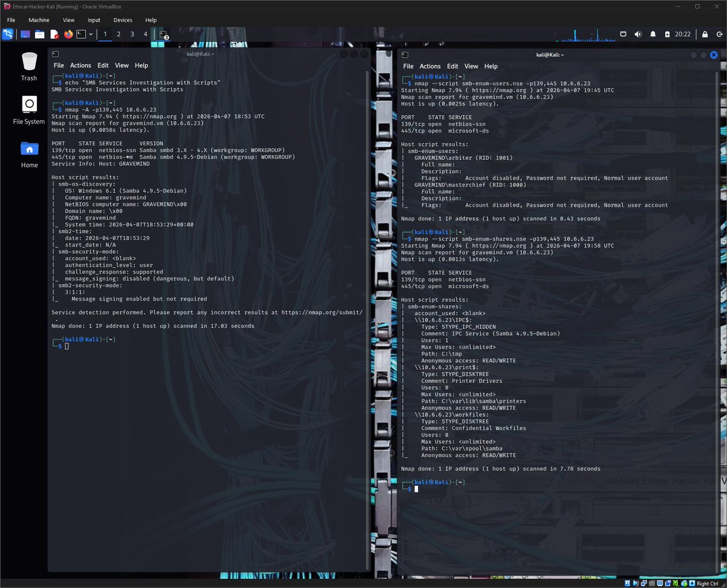Open View menu in right terminal

point(471,66)
